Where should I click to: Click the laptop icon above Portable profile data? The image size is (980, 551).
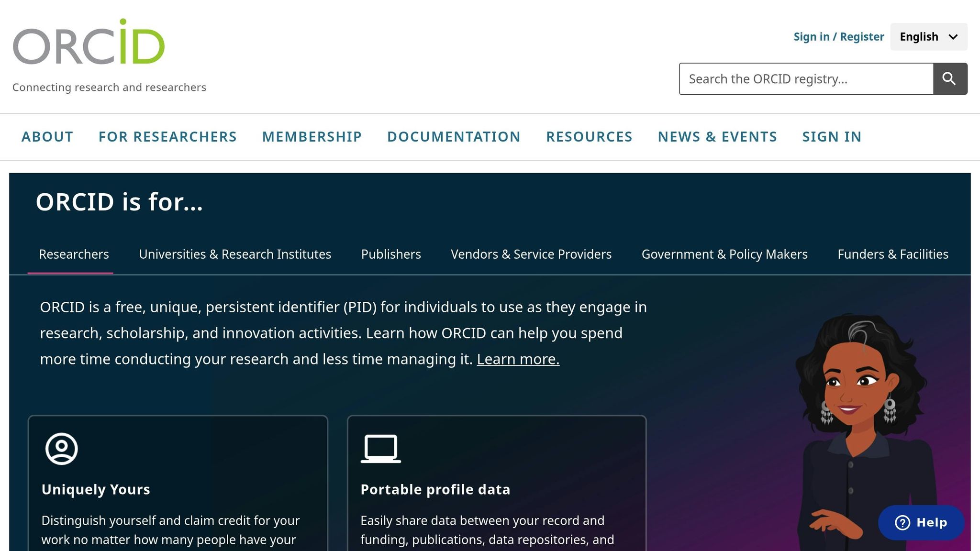click(x=379, y=449)
